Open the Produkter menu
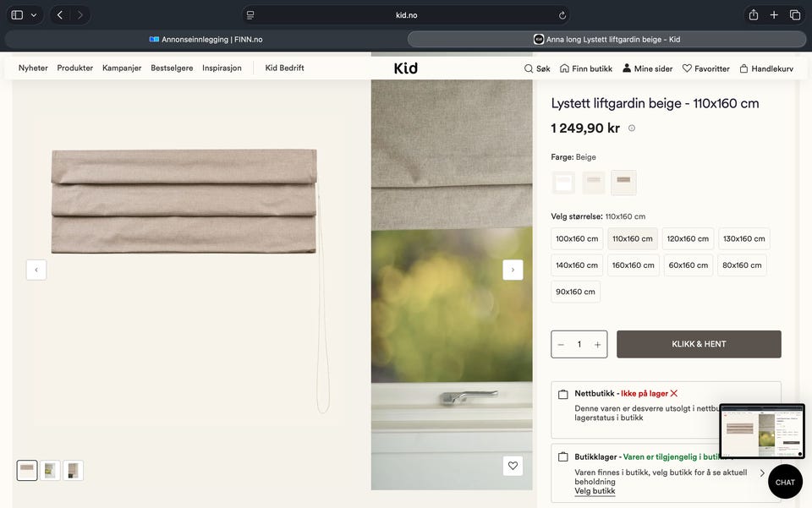This screenshot has width=812, height=508. tap(75, 68)
